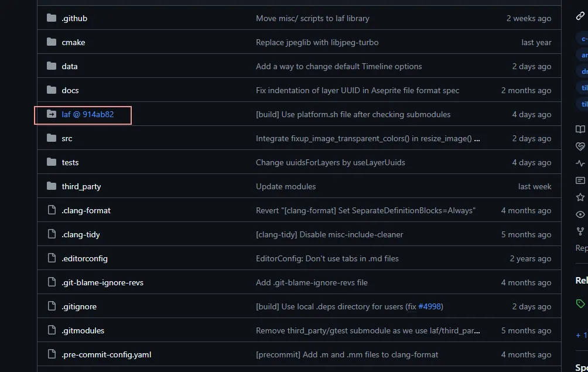Open the docs folder
This screenshot has height=372, width=588.
tap(70, 90)
